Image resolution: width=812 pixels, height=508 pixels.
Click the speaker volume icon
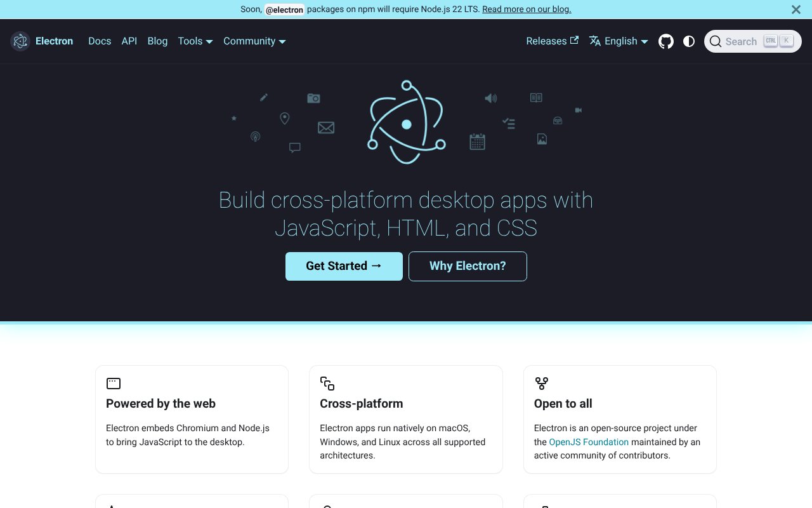(x=490, y=98)
